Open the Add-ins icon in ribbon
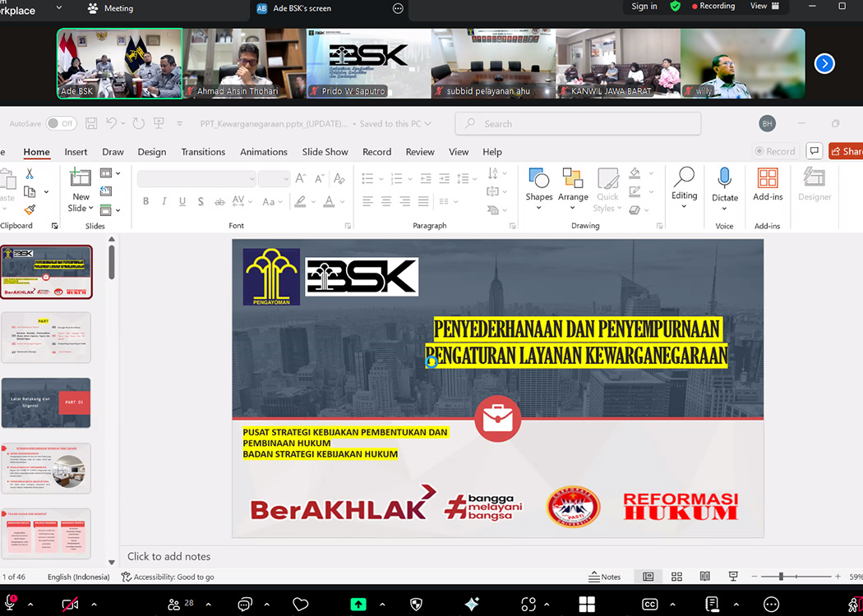This screenshot has width=863, height=616. [768, 179]
